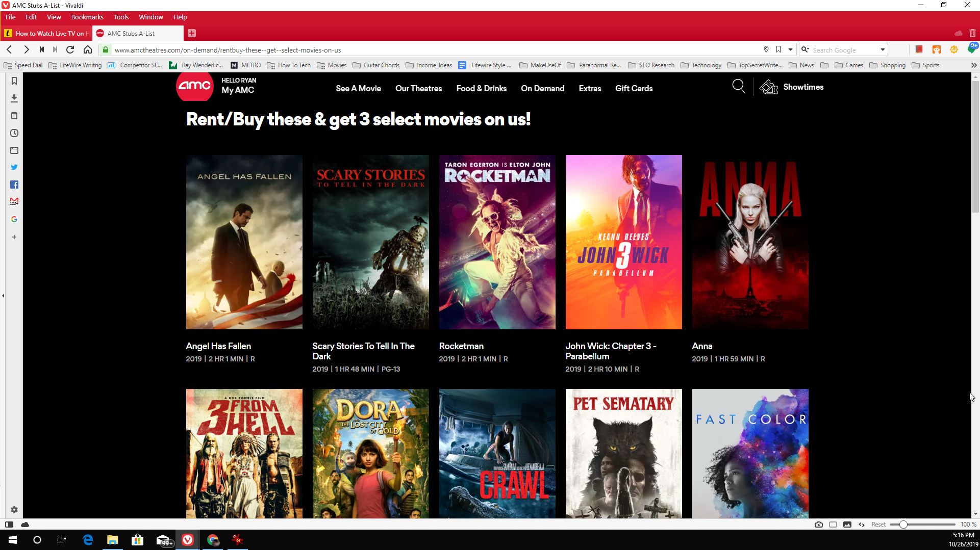
Task: Open Vivaldi settings gear in side panel
Action: (x=14, y=510)
